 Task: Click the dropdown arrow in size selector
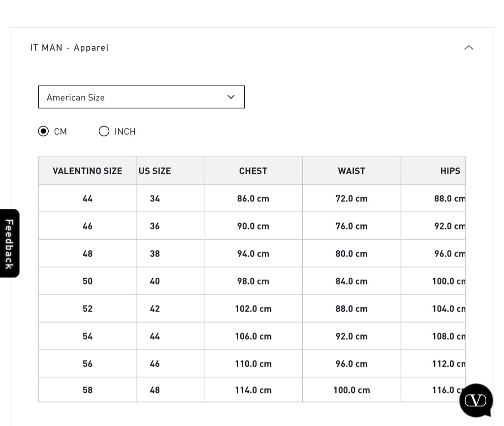tap(231, 97)
